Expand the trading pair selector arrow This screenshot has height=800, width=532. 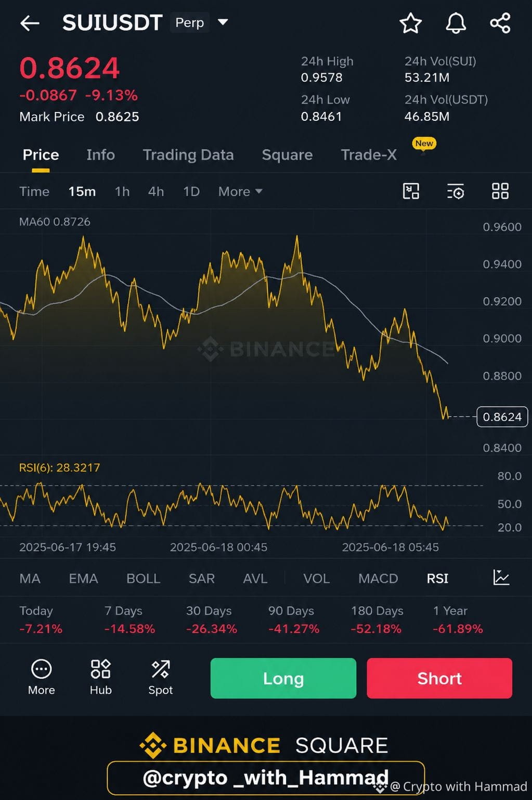(x=223, y=22)
